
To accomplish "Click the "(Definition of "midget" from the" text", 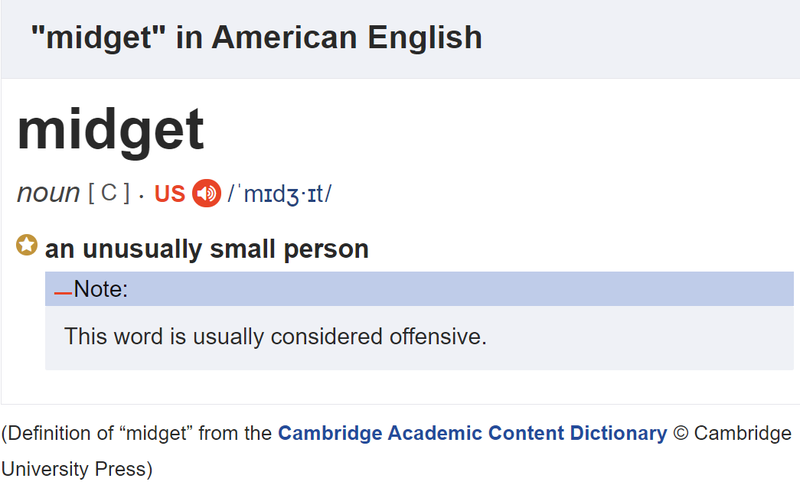I will (x=137, y=433).
